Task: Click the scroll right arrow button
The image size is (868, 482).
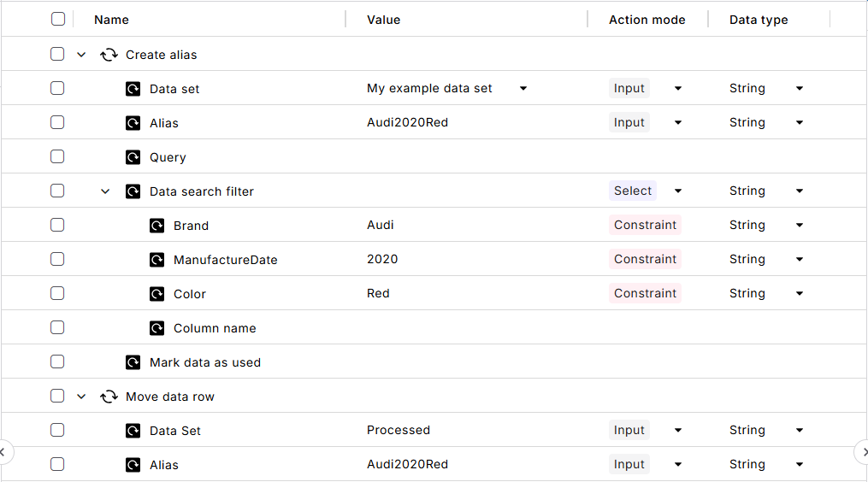Action: coord(864,451)
